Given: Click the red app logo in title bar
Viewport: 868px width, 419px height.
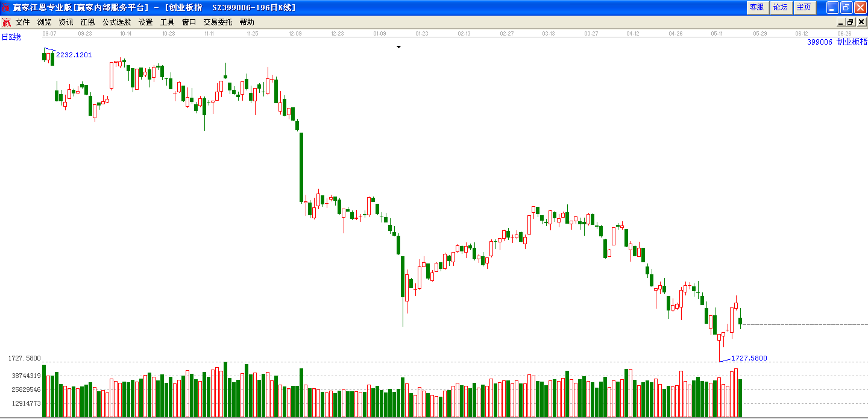Looking at the screenshot, I should pos(6,7).
